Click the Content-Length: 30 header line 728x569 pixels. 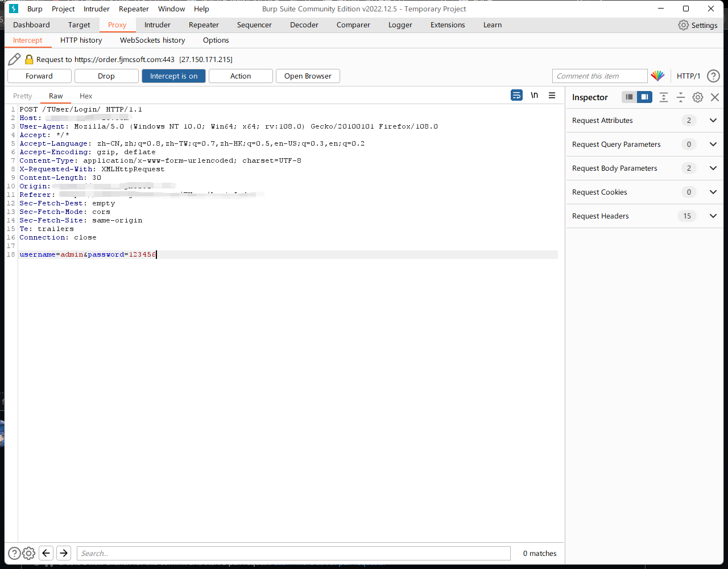click(x=60, y=178)
